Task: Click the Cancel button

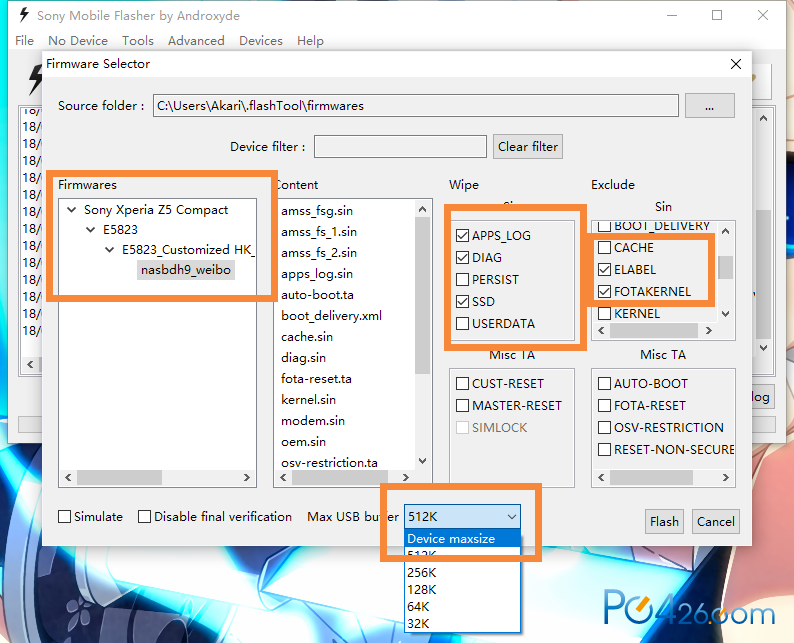Action: click(716, 521)
